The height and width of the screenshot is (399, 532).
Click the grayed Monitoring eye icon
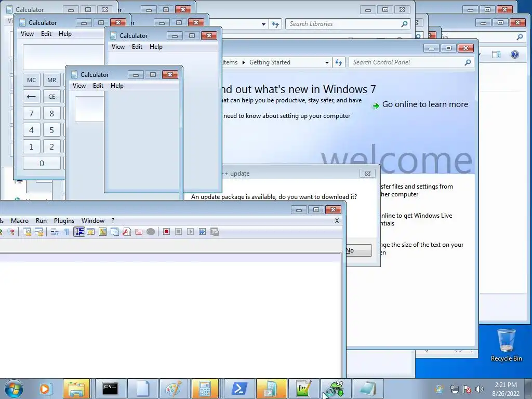tap(151, 232)
